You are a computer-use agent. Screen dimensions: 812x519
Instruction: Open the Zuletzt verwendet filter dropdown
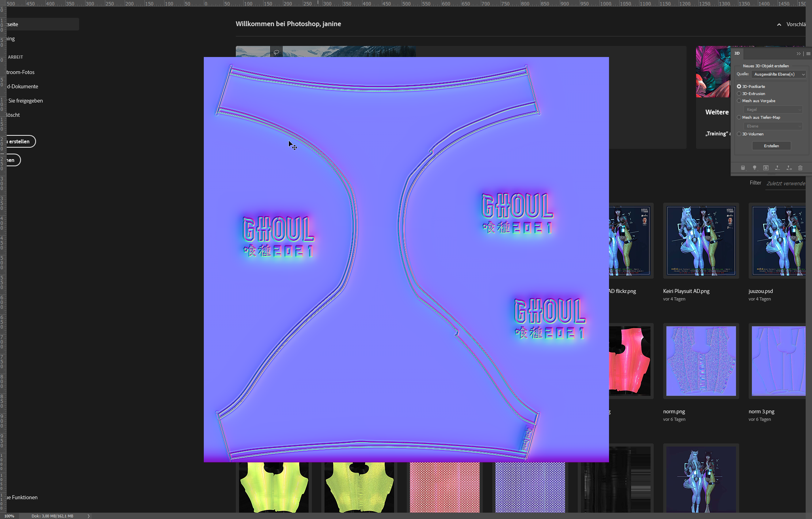point(785,184)
